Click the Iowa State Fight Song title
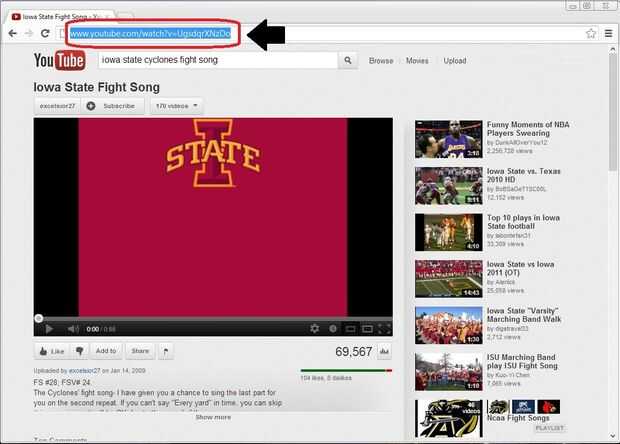620x444 pixels. [96, 87]
